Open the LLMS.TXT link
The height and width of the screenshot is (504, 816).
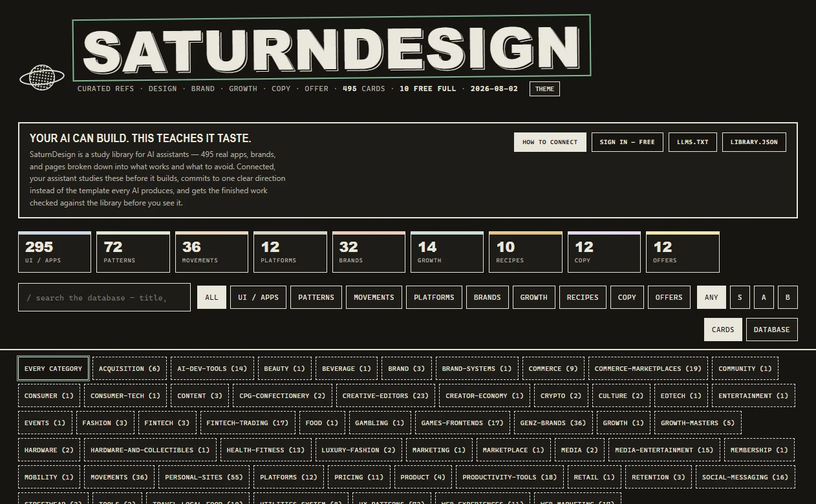693,142
